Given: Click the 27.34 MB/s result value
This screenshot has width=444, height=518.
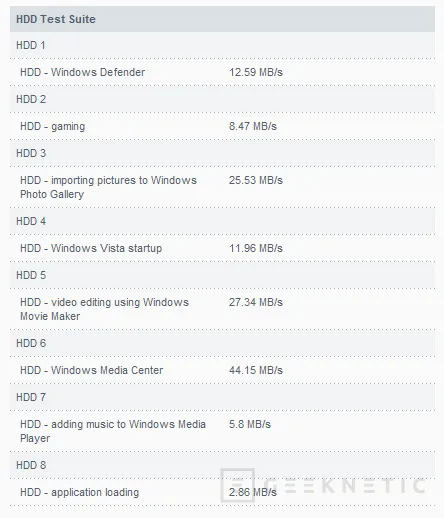Looking at the screenshot, I should 256,302.
